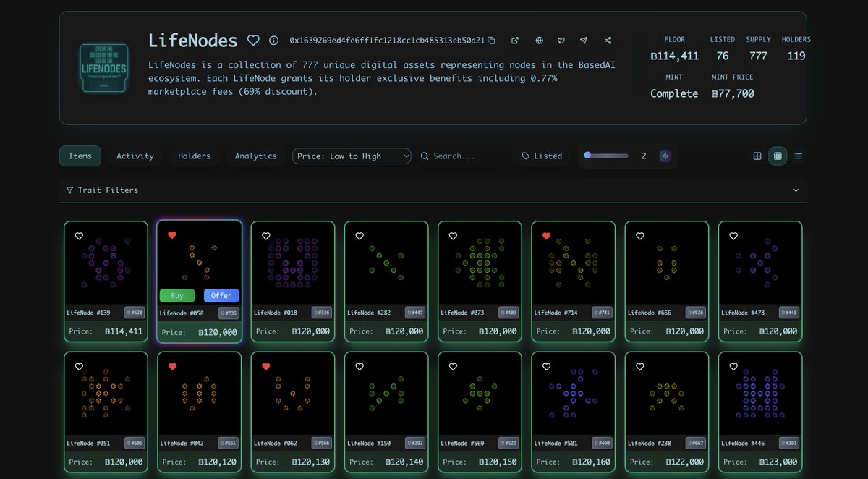
Task: Click rarity badge #526 on LifeNode #656
Action: point(696,313)
